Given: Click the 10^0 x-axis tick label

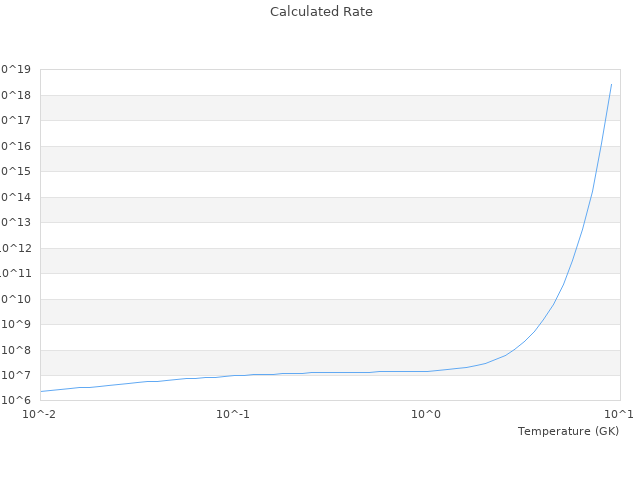Looking at the screenshot, I should coord(427,414).
